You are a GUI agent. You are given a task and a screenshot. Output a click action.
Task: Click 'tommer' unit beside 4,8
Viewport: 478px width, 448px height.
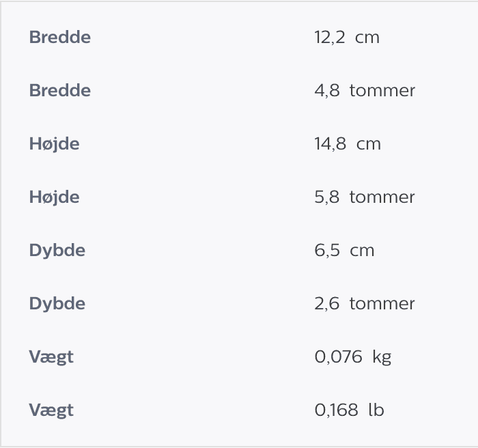coord(382,91)
